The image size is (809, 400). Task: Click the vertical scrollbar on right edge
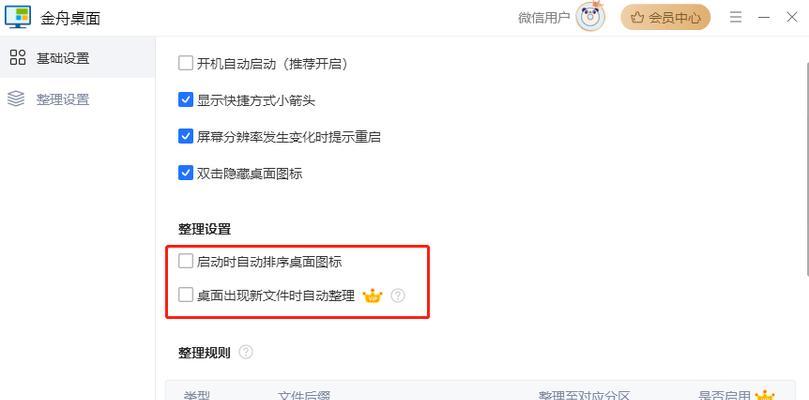[x=805, y=165]
